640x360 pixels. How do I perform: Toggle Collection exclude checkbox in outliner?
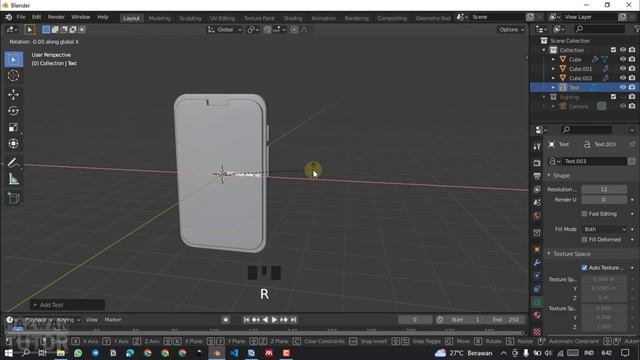point(613,50)
